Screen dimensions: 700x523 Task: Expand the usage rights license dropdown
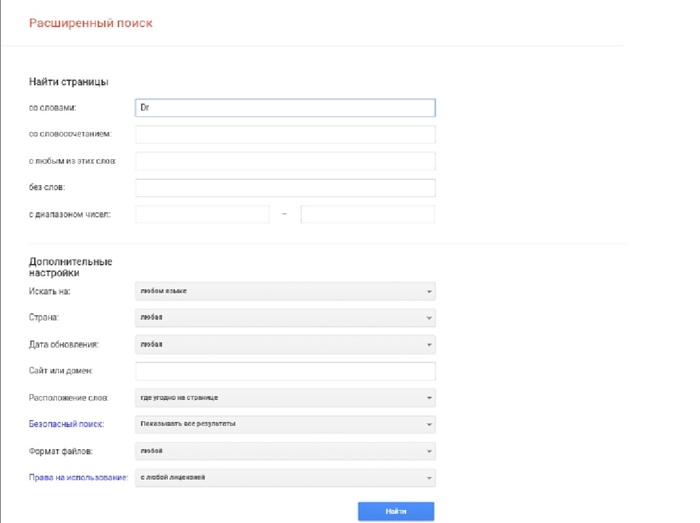point(285,477)
